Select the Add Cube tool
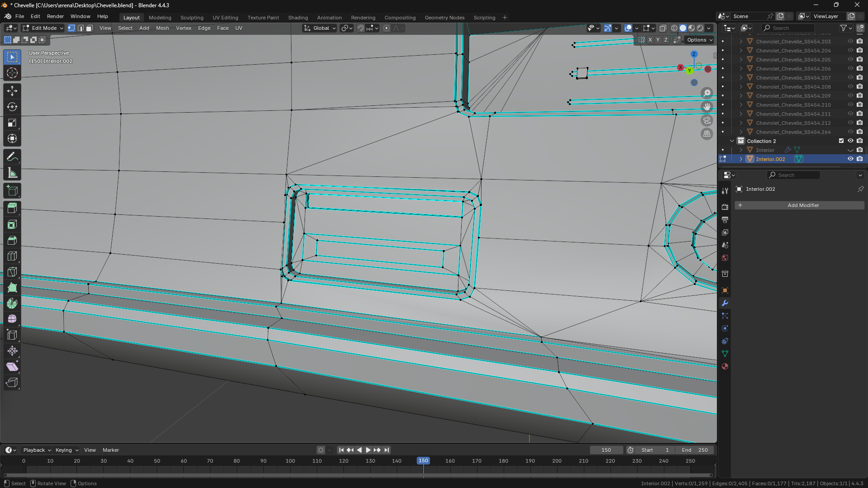The height and width of the screenshot is (488, 868). (x=12, y=191)
